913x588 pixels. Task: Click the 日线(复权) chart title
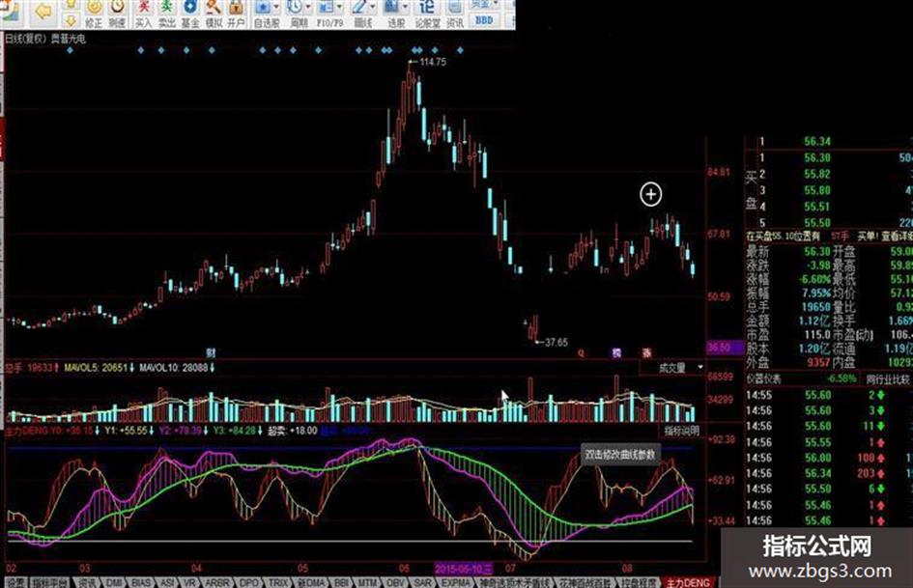click(25, 39)
